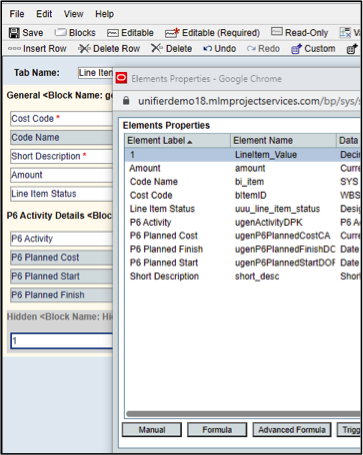Click the Read-Only field icon

(x=277, y=32)
